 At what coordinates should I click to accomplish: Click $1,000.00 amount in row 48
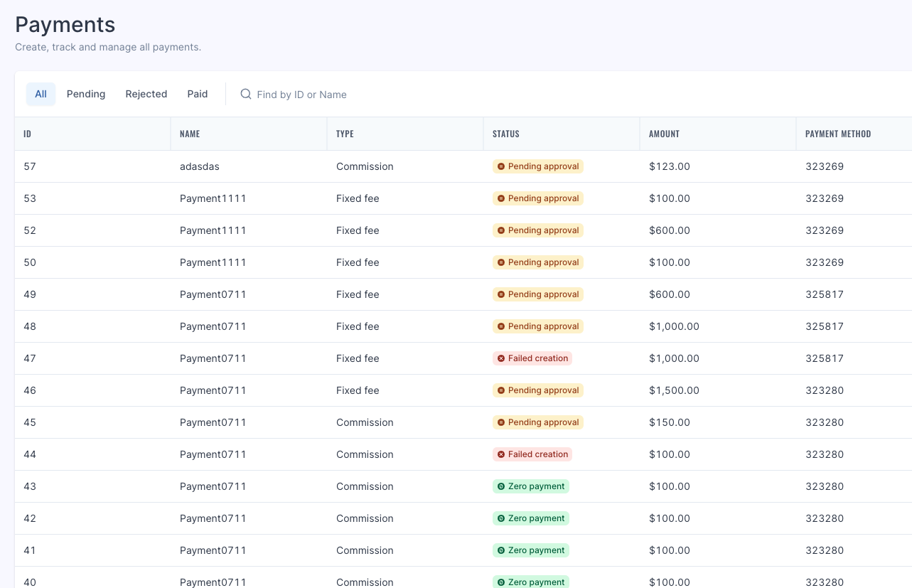674,326
